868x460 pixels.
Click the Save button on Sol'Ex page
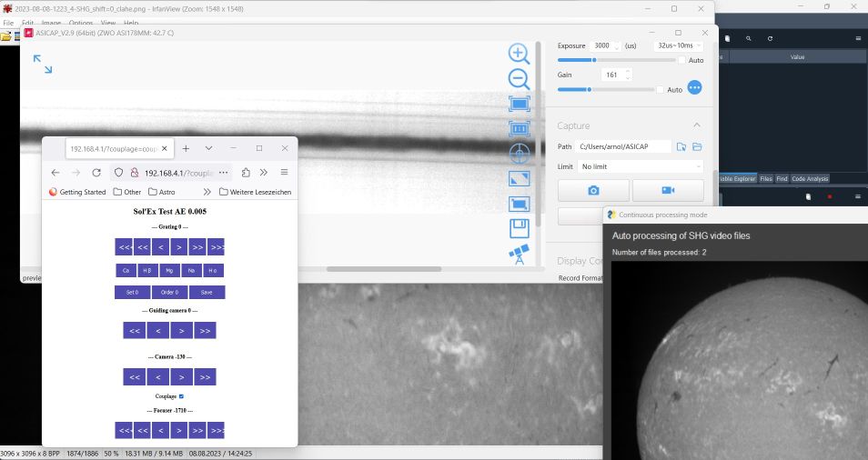tap(207, 292)
